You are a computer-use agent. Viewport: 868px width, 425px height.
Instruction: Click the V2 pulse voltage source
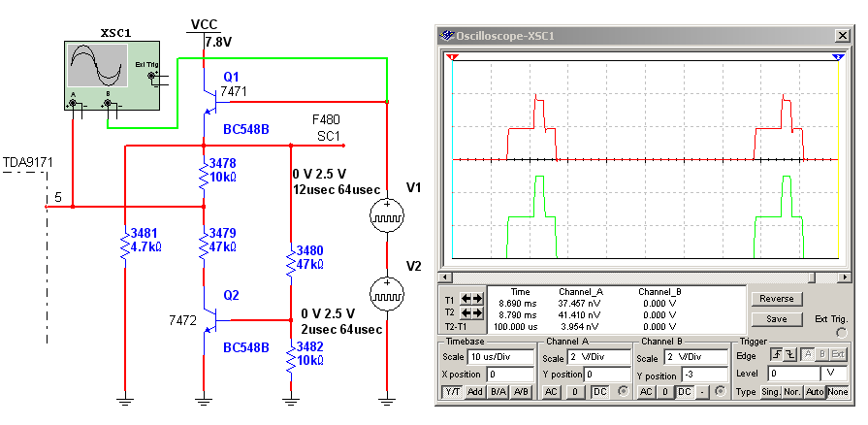point(386,291)
